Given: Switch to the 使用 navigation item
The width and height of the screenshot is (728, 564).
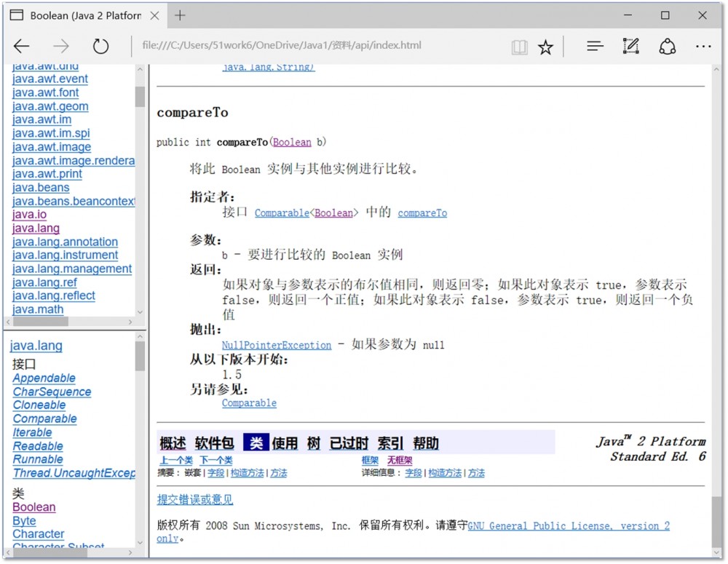Looking at the screenshot, I should [x=284, y=442].
